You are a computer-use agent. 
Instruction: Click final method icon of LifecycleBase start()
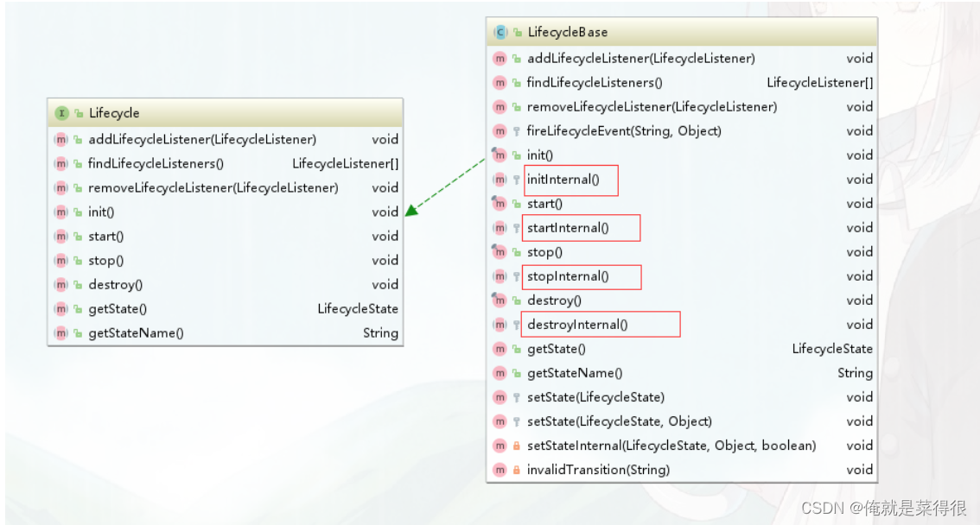500,204
